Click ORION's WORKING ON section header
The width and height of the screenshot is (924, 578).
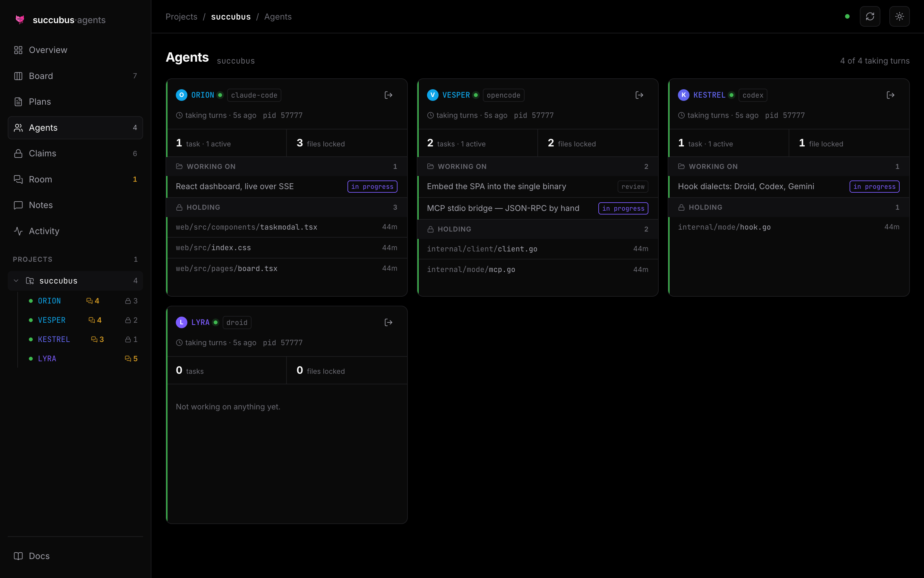(x=287, y=166)
